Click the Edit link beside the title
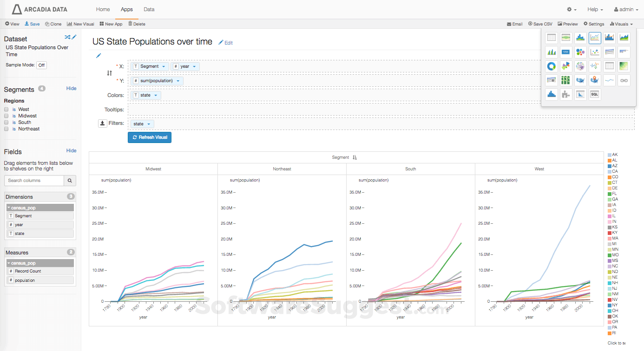The height and width of the screenshot is (351, 644). (x=226, y=43)
